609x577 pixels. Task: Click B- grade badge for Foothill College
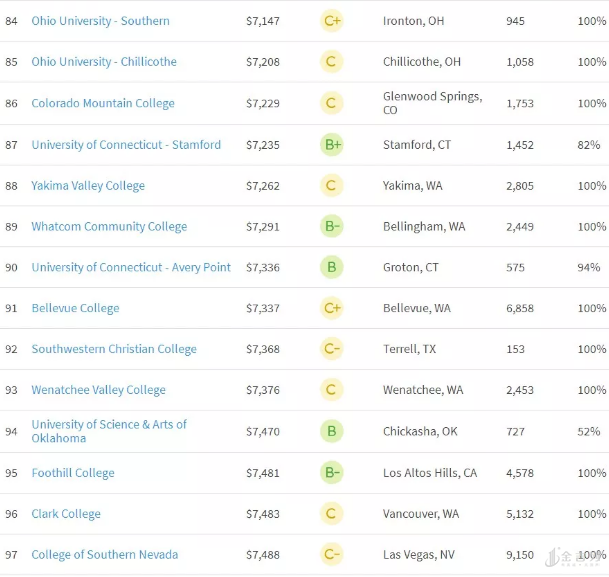[x=332, y=474]
